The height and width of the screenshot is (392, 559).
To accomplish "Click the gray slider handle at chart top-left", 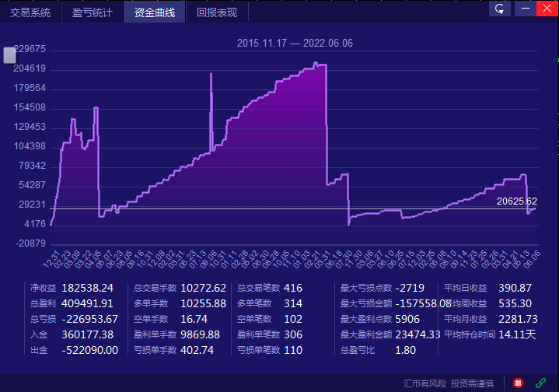I will pos(9,55).
